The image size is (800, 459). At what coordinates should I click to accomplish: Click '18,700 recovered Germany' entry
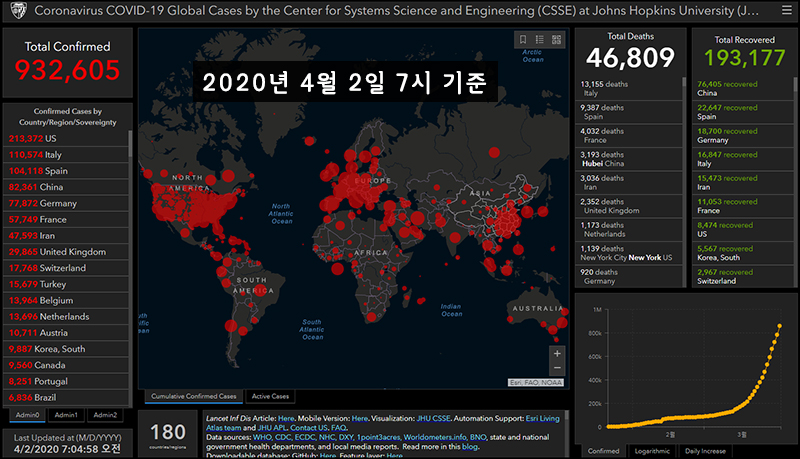(742, 135)
